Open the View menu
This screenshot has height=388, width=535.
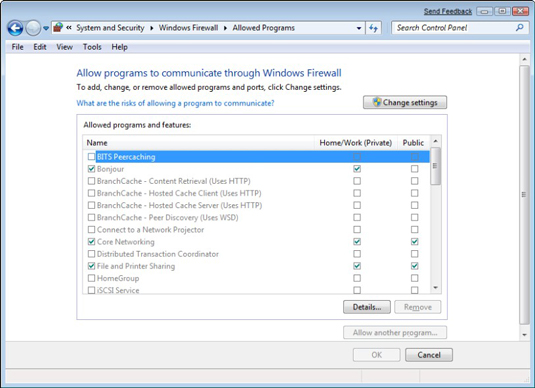[x=64, y=47]
